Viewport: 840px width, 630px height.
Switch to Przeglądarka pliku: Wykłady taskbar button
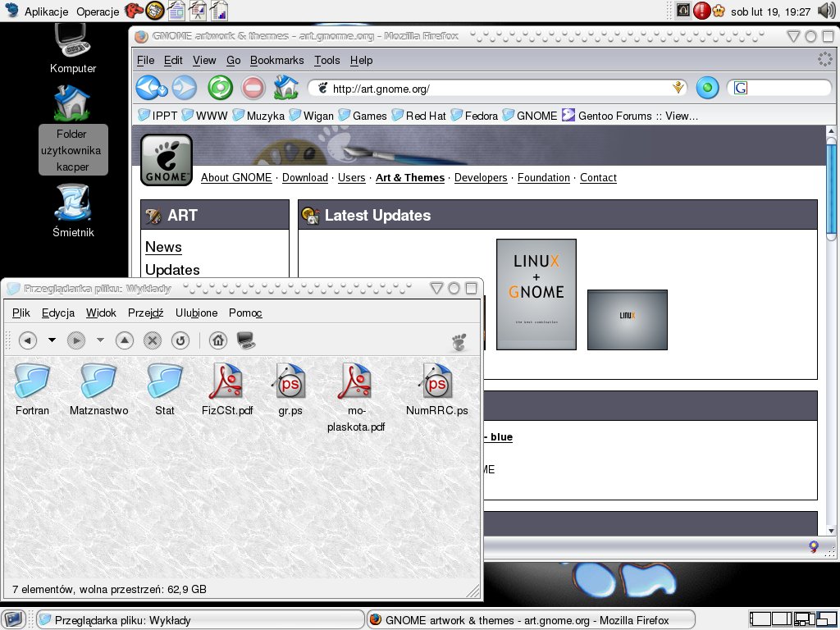point(199,620)
